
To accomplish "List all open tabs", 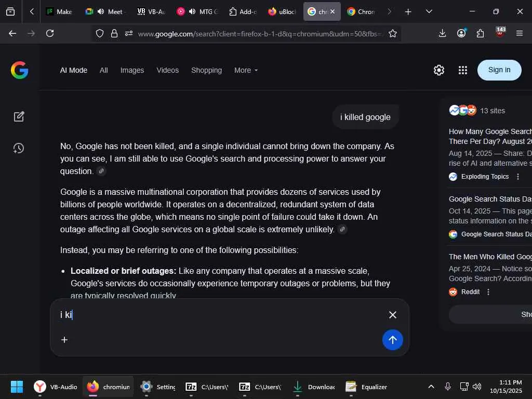I will tap(429, 11).
